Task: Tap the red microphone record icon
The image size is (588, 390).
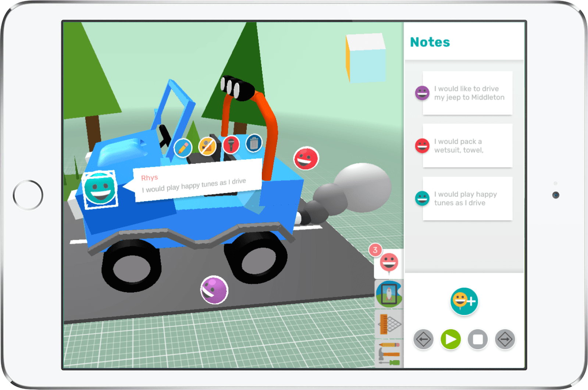Action: coord(231,144)
